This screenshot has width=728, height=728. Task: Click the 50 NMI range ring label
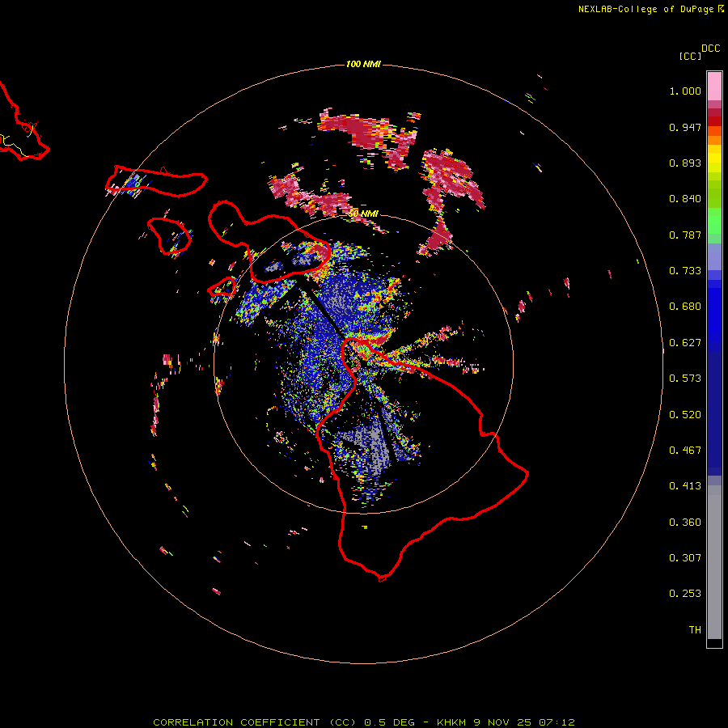[363, 214]
